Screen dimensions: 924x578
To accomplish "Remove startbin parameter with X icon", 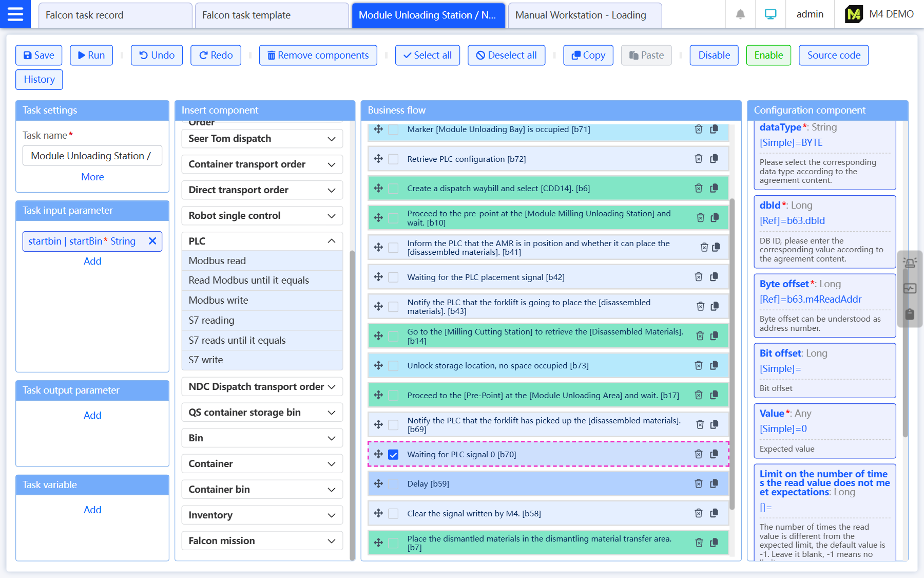I will click(152, 241).
